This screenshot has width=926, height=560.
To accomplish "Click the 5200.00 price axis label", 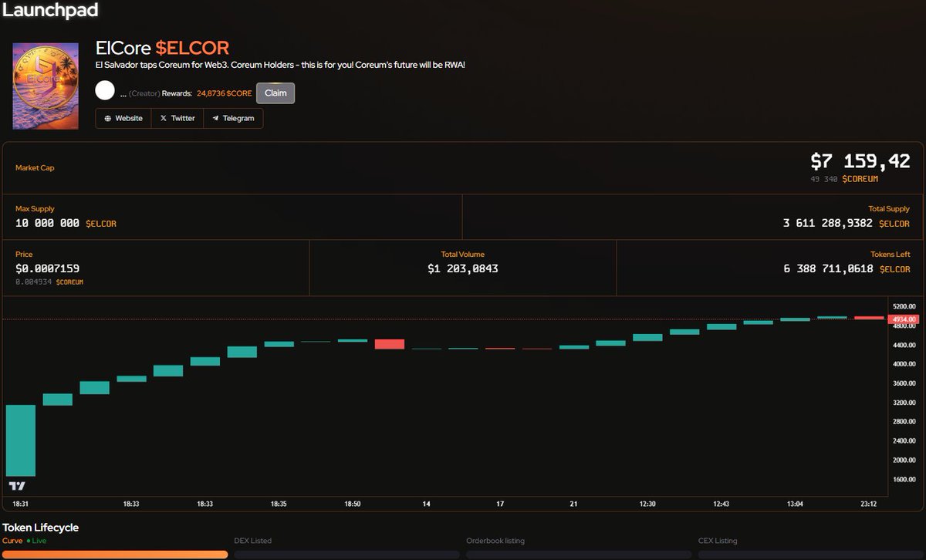I will point(904,306).
